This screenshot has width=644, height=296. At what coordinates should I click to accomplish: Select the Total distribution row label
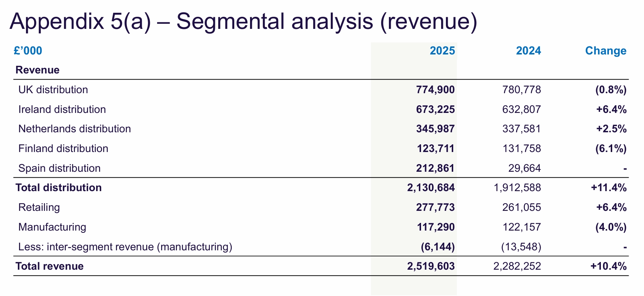pyautogui.click(x=58, y=188)
